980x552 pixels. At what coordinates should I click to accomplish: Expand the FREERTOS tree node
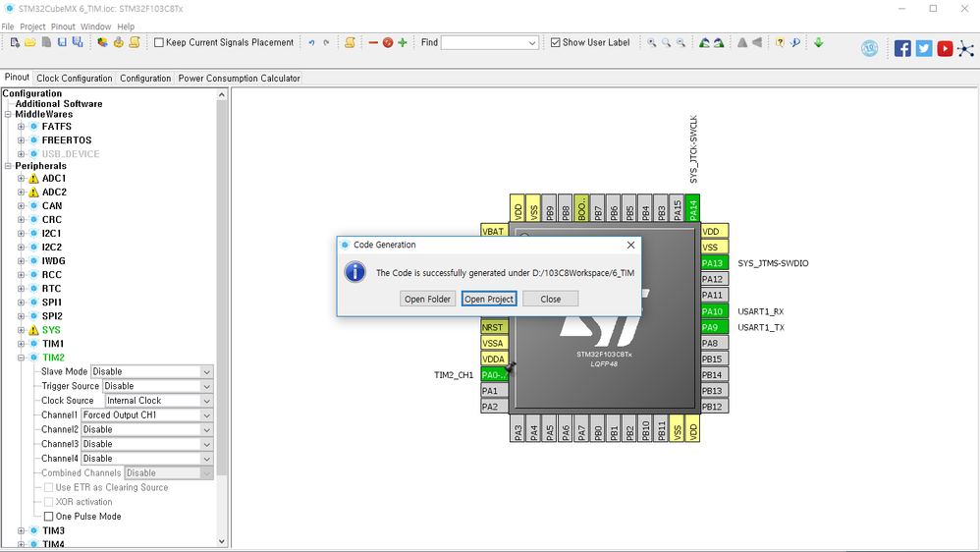22,140
